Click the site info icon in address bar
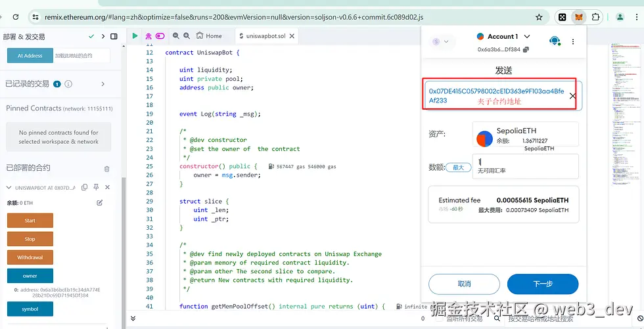The height and width of the screenshot is (329, 644). (35, 17)
